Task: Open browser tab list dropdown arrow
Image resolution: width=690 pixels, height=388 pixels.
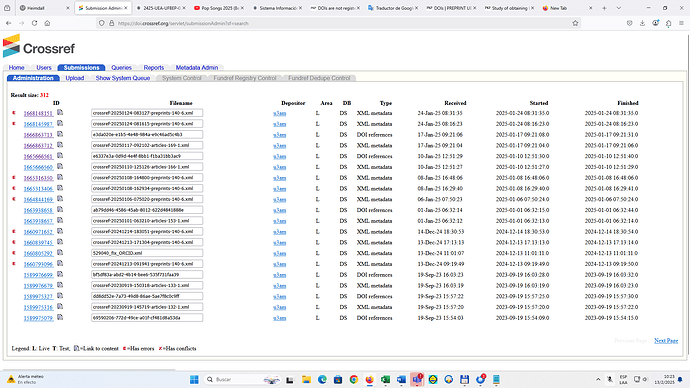Action: (618, 8)
